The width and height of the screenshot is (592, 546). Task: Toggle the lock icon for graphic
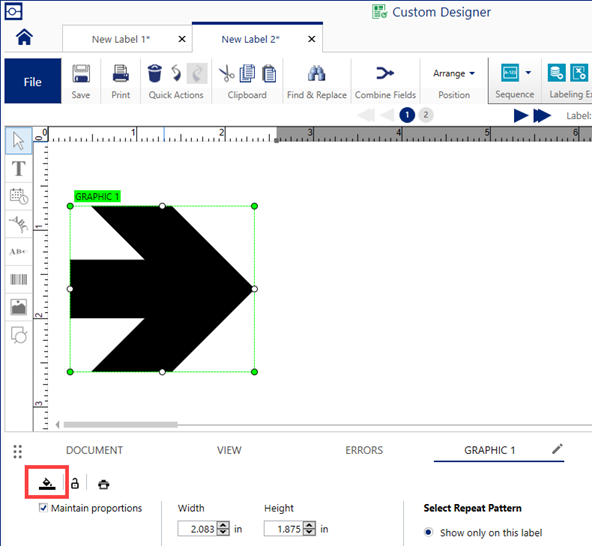(x=75, y=483)
